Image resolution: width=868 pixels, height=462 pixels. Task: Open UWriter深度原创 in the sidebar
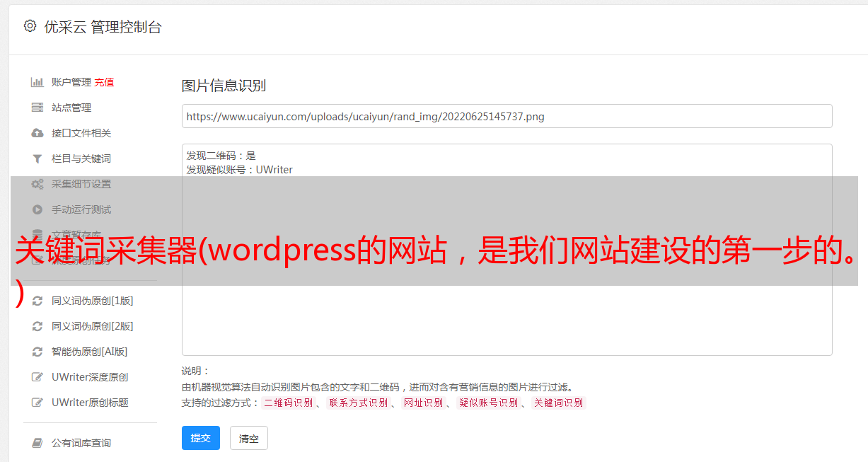point(90,377)
